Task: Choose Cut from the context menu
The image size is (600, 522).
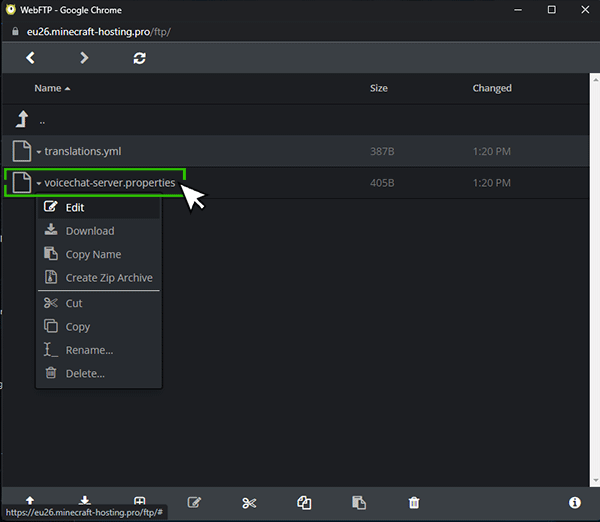Action: click(99, 303)
